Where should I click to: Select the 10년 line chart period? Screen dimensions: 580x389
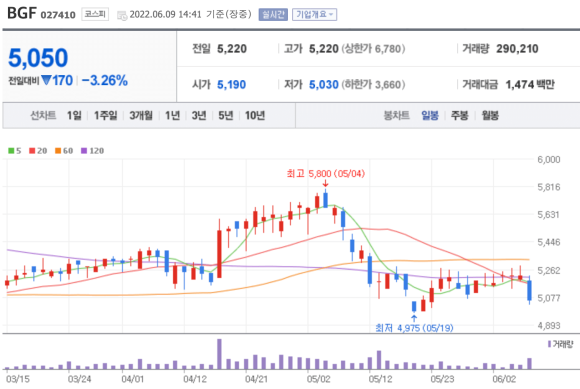point(255,115)
